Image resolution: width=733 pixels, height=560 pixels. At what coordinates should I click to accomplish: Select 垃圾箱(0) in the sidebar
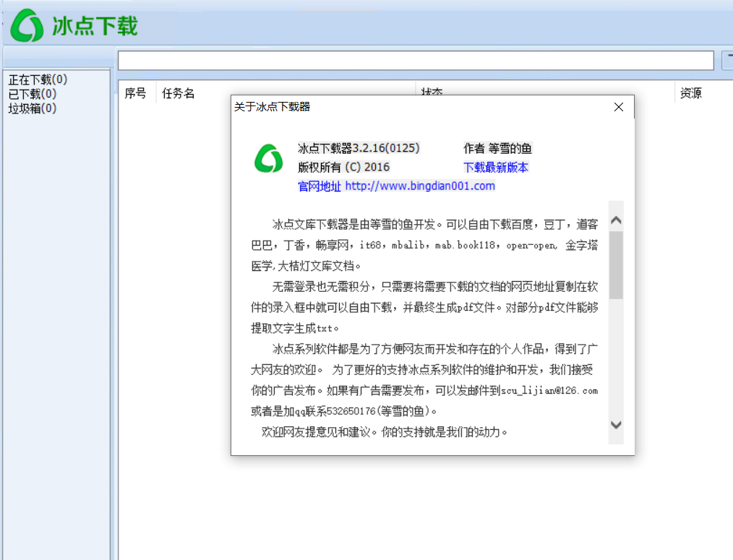point(33,108)
